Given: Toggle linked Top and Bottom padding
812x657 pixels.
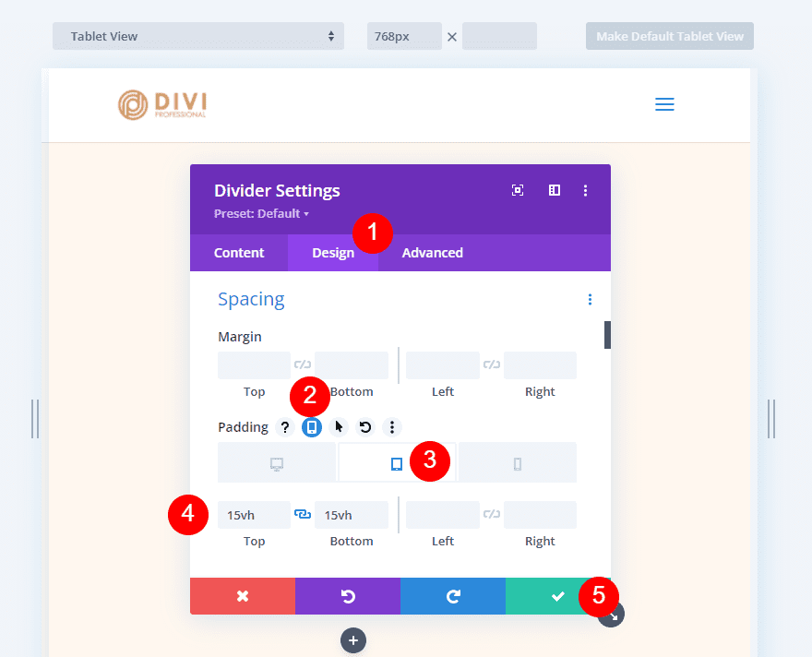Looking at the screenshot, I should [303, 514].
